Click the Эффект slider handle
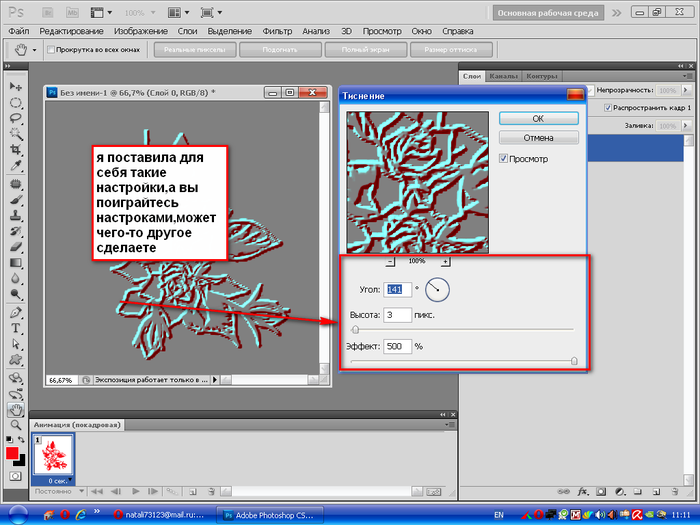The image size is (700, 525). 575,361
